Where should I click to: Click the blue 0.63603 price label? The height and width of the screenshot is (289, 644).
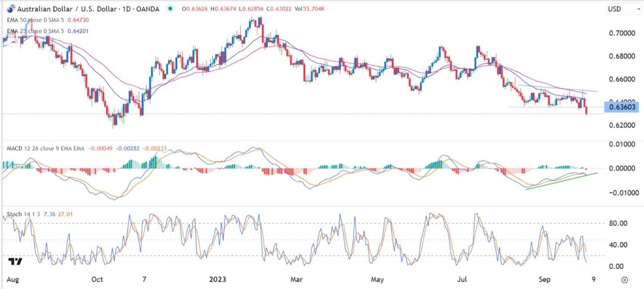(622, 107)
